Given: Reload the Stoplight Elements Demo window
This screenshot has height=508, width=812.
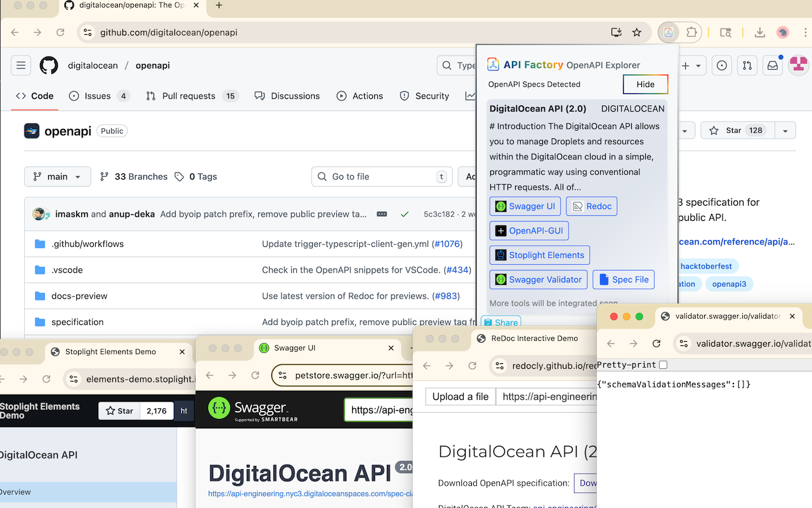Looking at the screenshot, I should 46,379.
